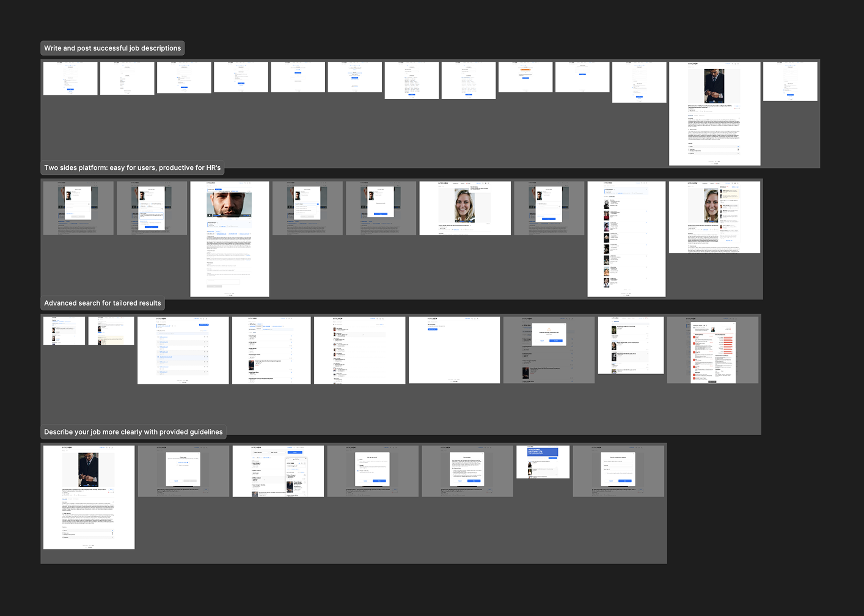The image size is (864, 616).
Task: Open the tall suited-man job page frame in 'Write and post' section
Action: pos(715,113)
